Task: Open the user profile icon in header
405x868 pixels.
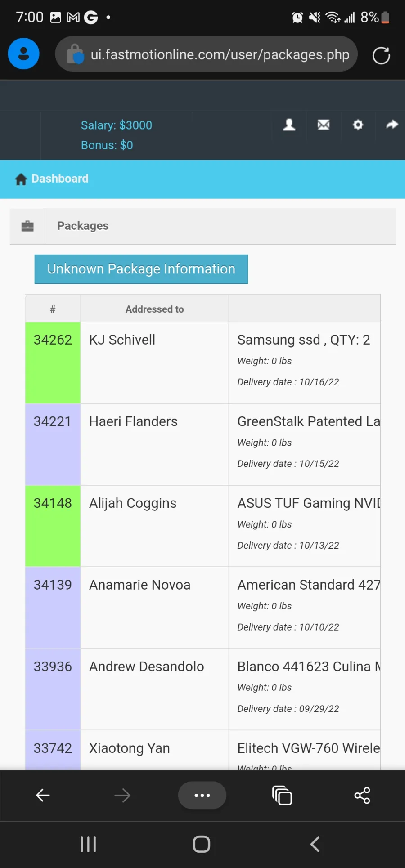Action: click(x=289, y=125)
